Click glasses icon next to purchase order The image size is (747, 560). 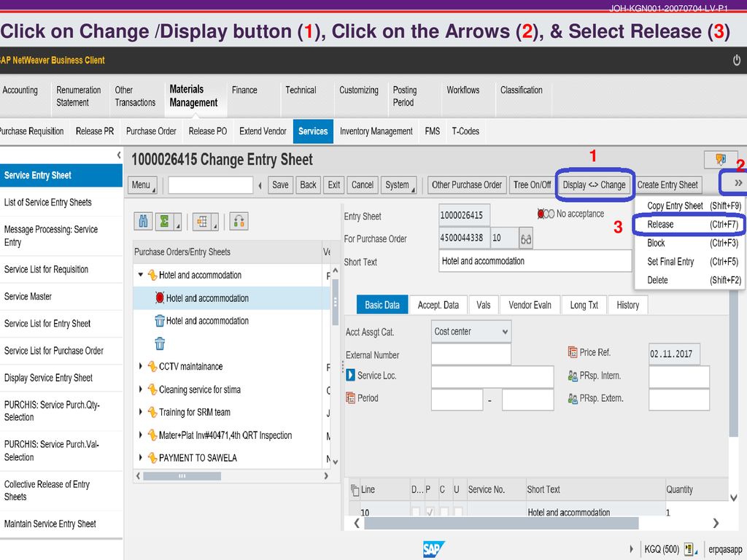(x=526, y=238)
